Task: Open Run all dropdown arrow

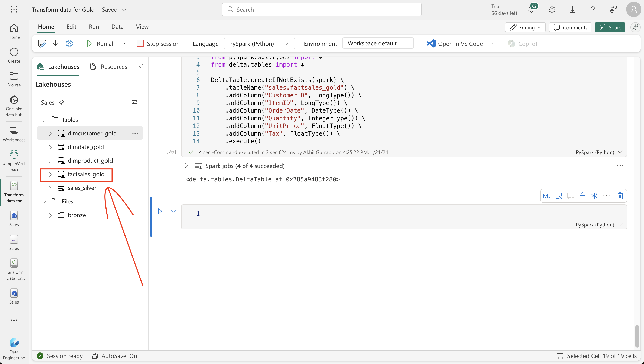Action: (x=125, y=43)
